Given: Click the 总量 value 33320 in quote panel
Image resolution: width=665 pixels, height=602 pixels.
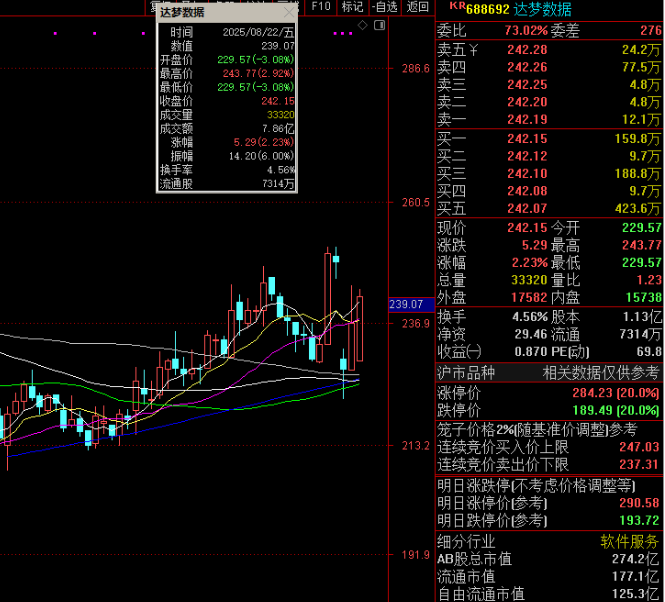Looking at the screenshot, I should [529, 280].
